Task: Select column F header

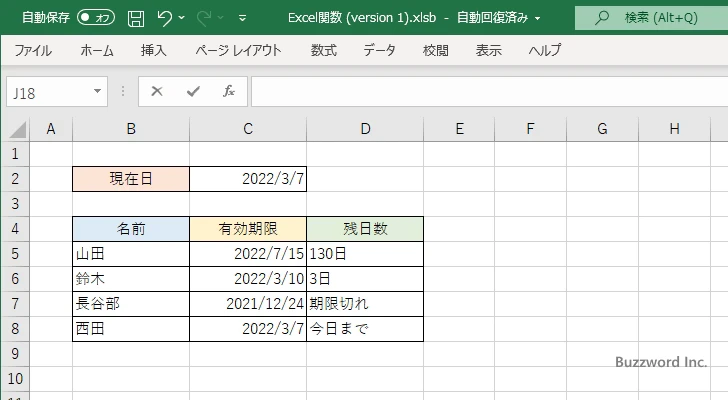Action: [x=530, y=129]
